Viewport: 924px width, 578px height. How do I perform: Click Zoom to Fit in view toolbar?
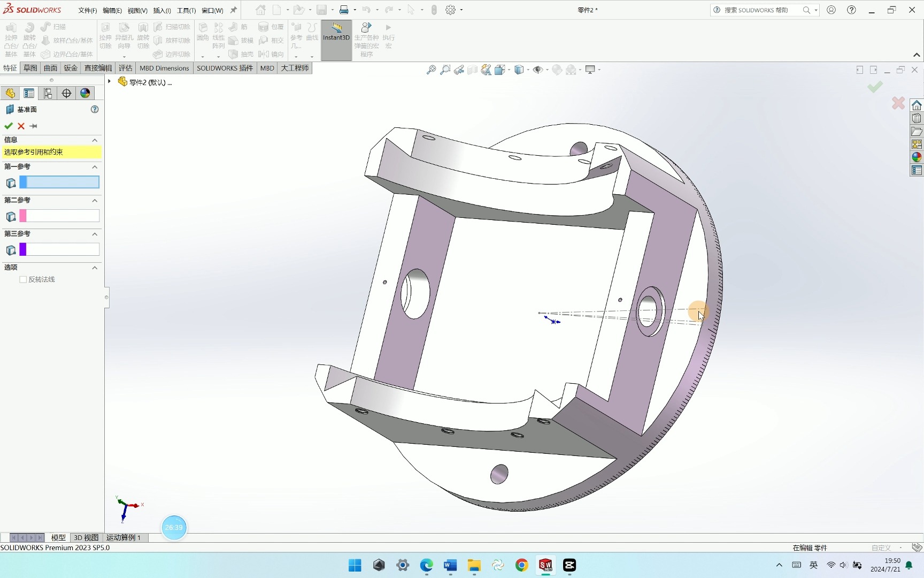[431, 70]
